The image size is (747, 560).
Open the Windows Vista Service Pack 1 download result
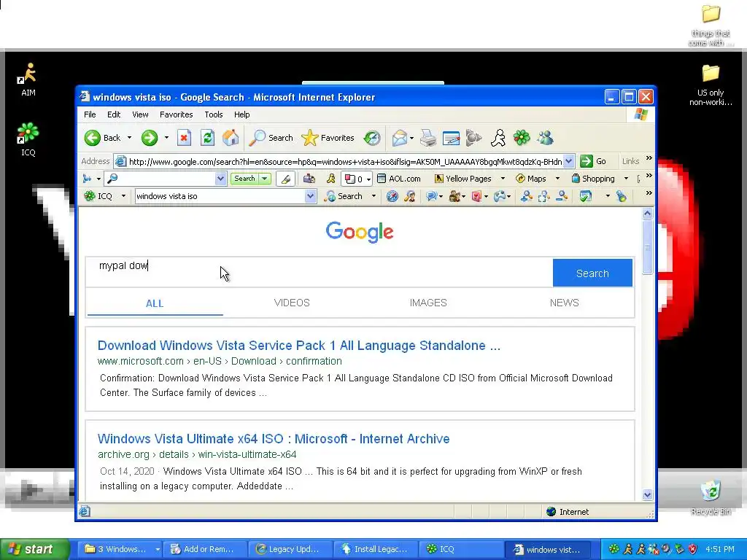click(299, 346)
